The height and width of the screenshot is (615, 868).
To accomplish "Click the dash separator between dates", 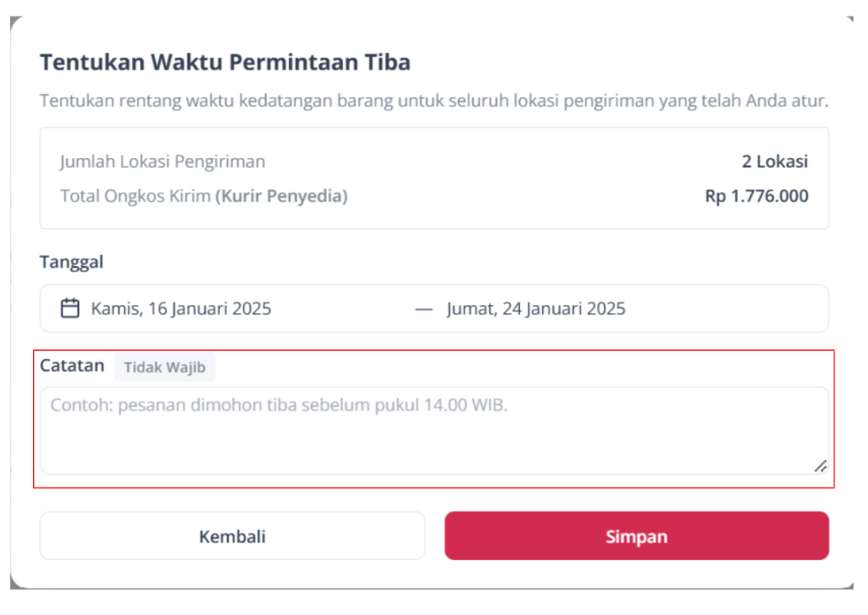I will (x=424, y=310).
